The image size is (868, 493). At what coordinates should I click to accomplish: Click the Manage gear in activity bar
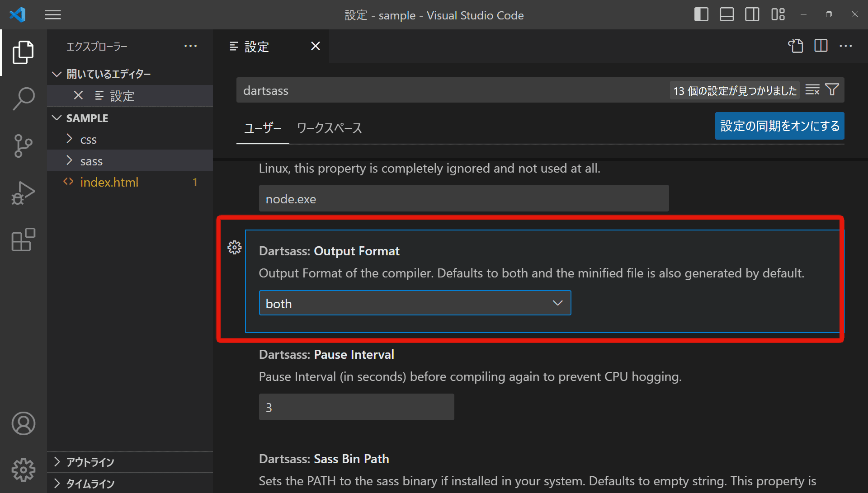pyautogui.click(x=24, y=470)
